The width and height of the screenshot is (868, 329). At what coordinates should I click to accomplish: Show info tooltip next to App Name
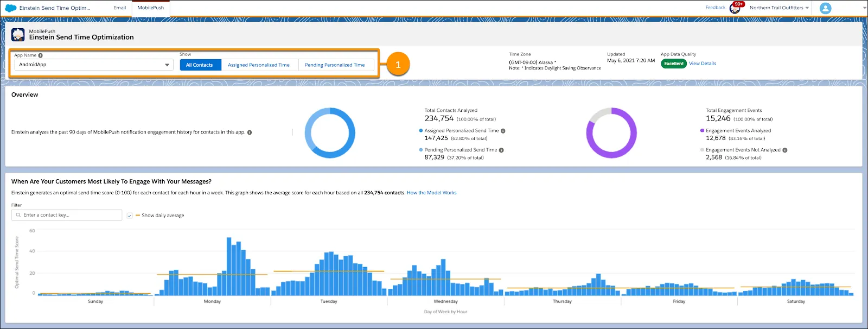41,55
